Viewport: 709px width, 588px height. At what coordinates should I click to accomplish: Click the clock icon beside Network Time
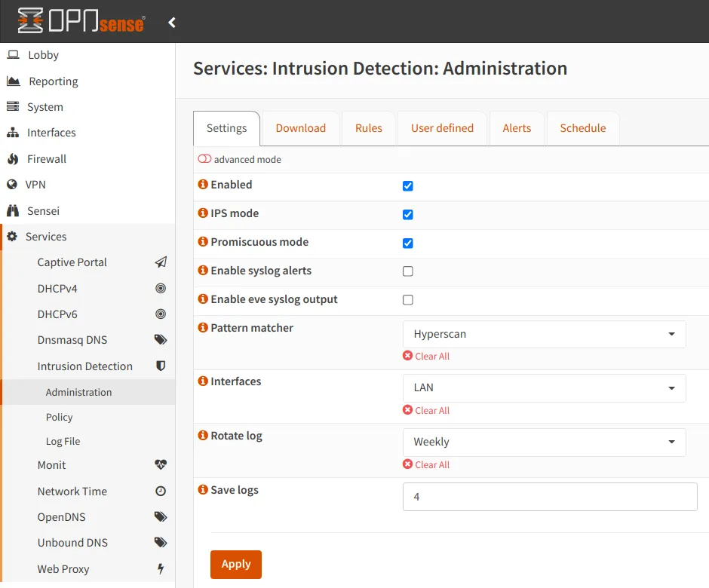click(x=161, y=492)
